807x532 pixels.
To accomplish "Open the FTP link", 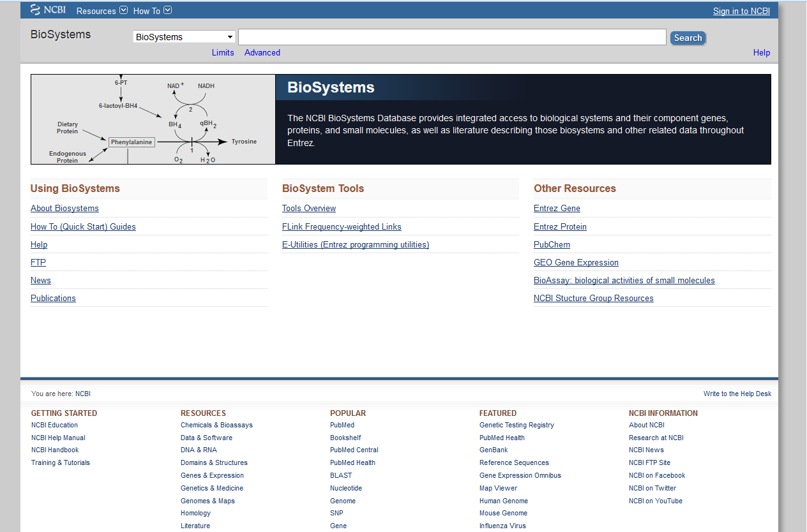I will click(38, 262).
